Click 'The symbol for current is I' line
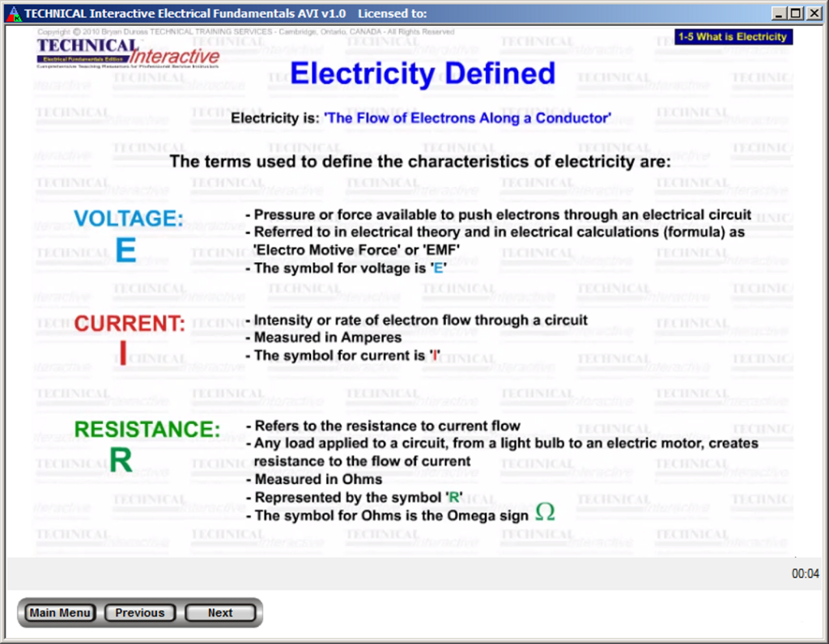This screenshot has height=644, width=829. point(342,355)
